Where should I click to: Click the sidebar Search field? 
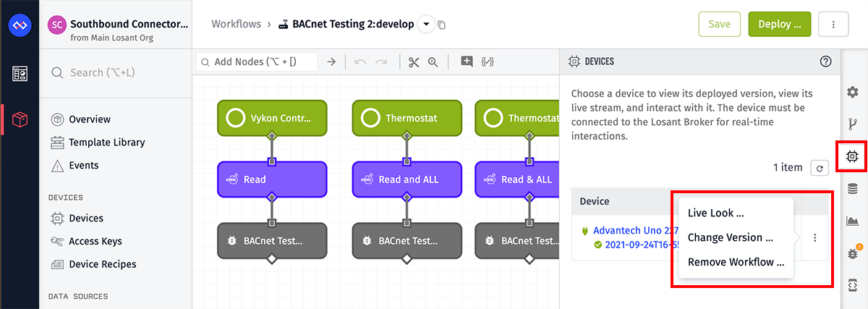pos(116,72)
